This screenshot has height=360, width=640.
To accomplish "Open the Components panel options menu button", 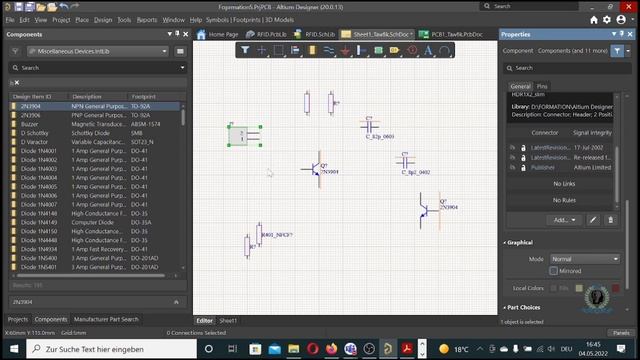I will [x=180, y=51].
